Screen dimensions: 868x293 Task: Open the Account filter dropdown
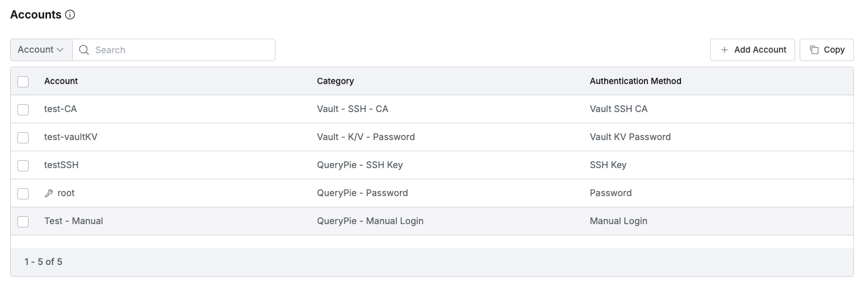(41, 50)
